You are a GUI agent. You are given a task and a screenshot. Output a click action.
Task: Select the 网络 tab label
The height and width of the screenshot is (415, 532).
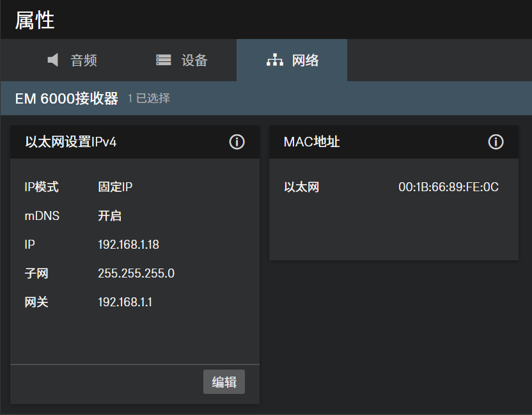(305, 60)
